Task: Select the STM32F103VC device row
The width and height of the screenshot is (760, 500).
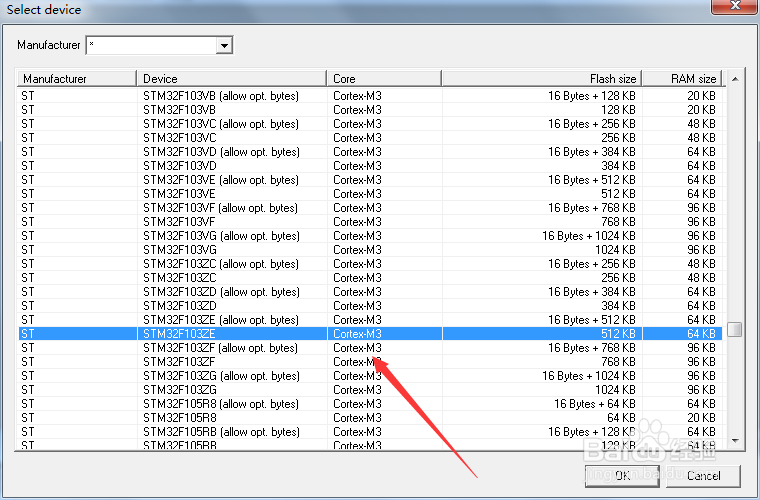Action: (x=370, y=138)
